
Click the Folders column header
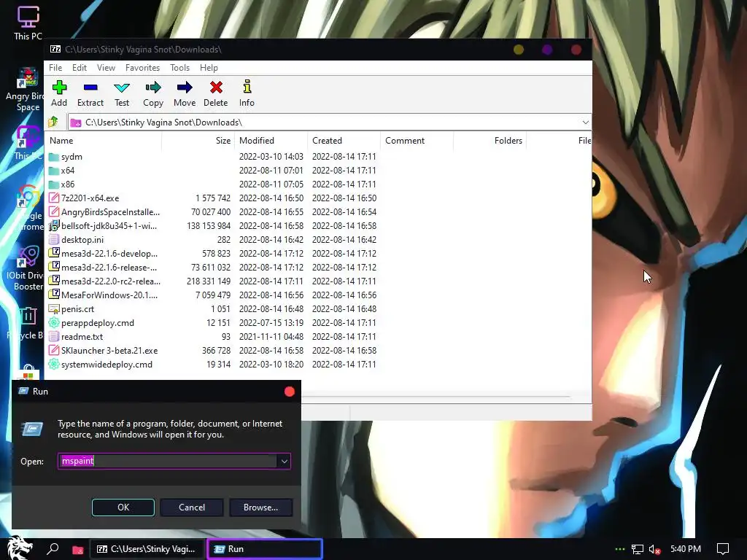489,141
